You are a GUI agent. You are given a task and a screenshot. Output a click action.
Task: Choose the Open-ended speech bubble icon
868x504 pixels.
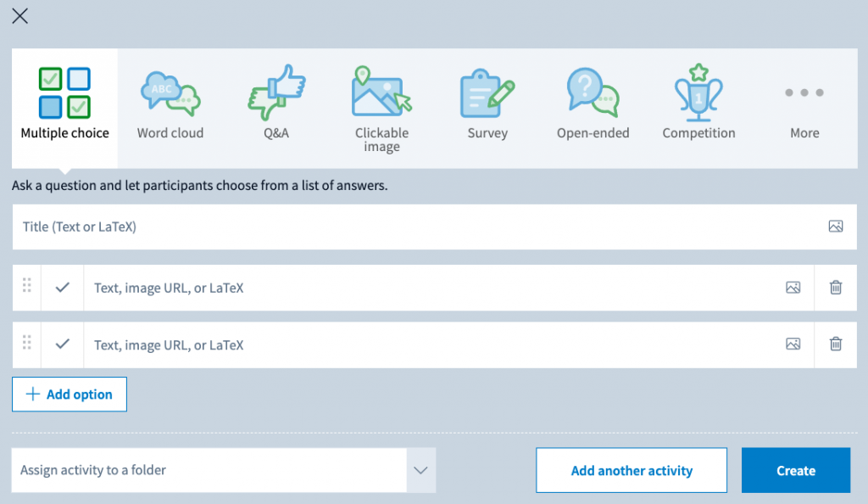point(593,93)
